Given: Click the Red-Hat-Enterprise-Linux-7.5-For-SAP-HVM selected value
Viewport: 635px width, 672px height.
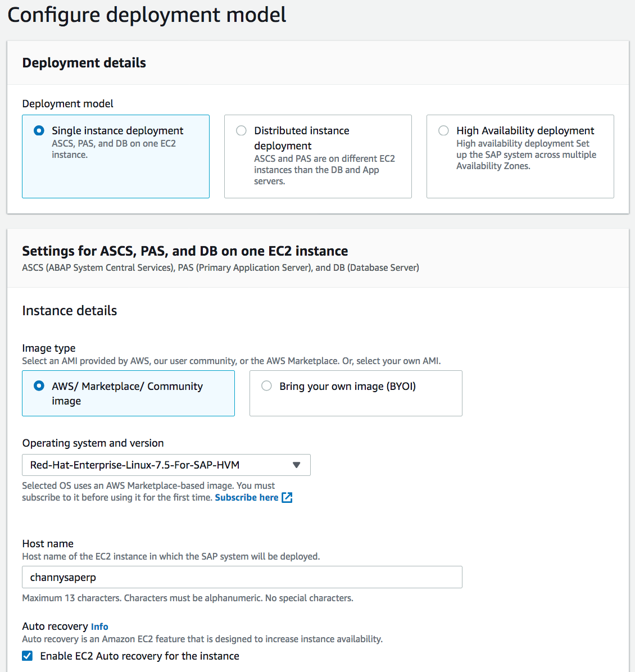Looking at the screenshot, I should [x=135, y=465].
